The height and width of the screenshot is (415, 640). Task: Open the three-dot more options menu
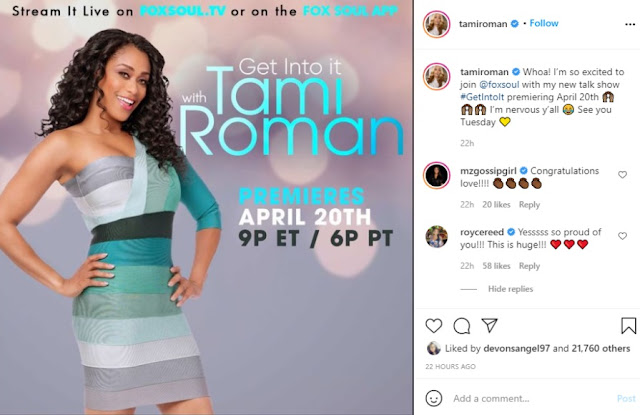630,24
